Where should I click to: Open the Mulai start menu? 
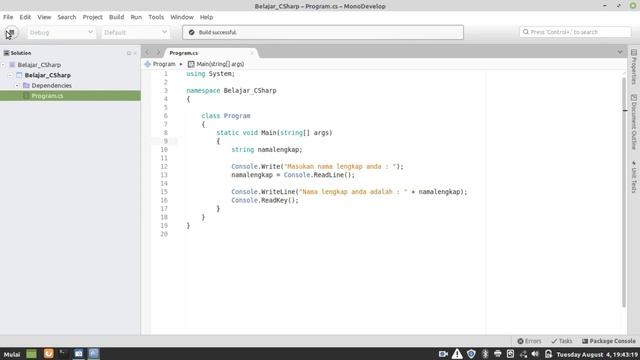(12, 354)
